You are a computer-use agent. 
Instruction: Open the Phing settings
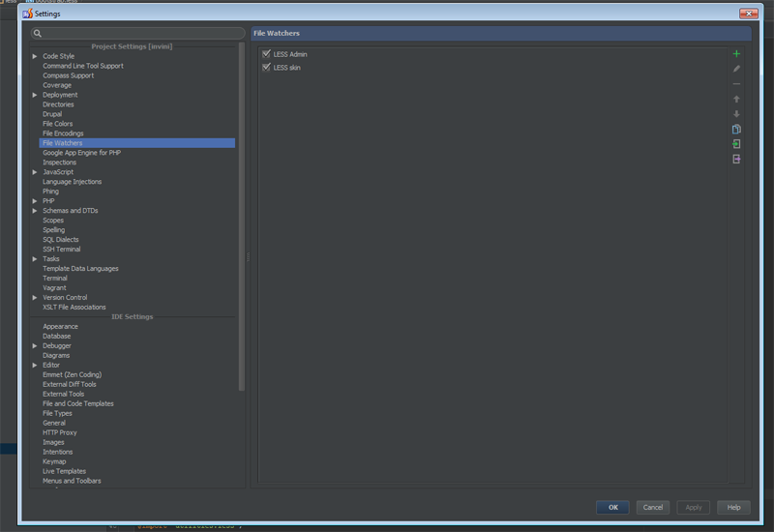click(x=50, y=192)
